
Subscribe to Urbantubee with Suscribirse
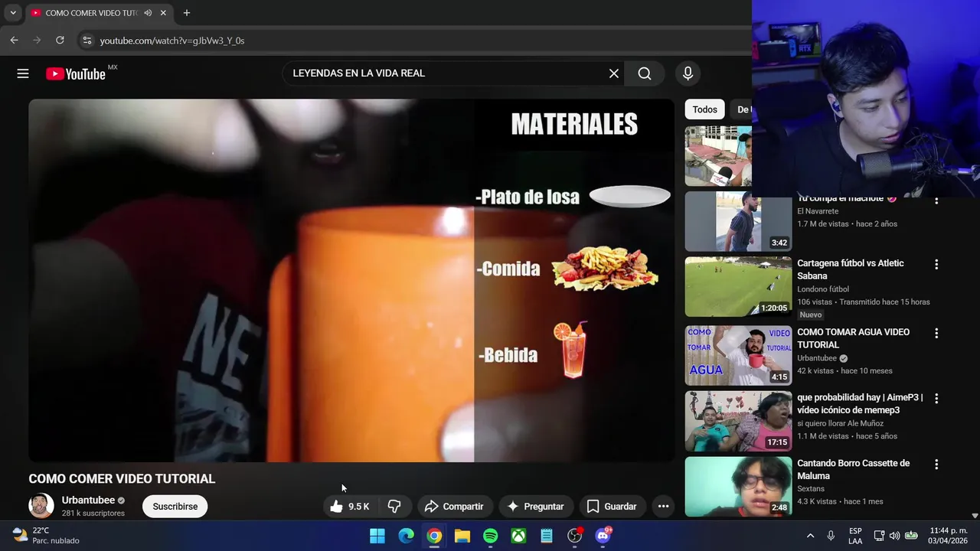pyautogui.click(x=175, y=507)
